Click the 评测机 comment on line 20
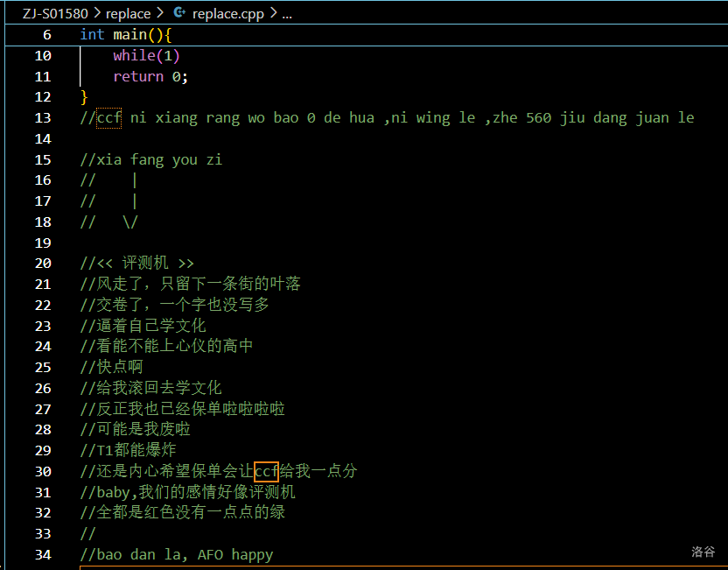The width and height of the screenshot is (728, 570). pyautogui.click(x=137, y=264)
